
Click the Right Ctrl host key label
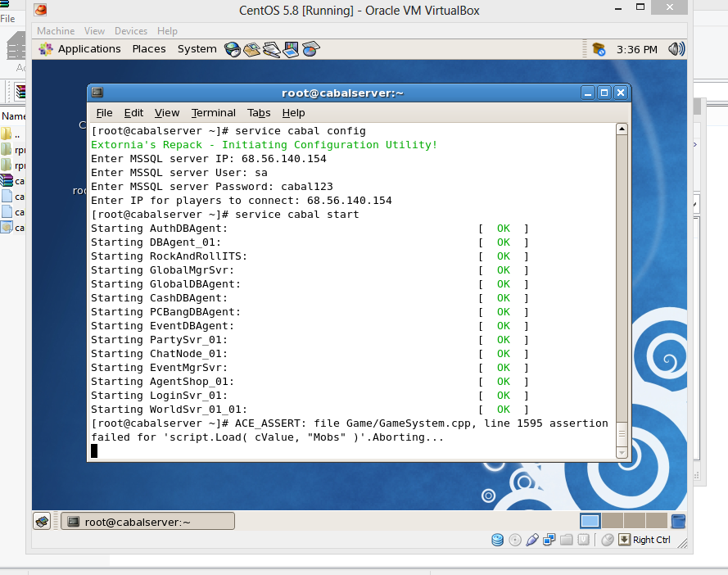[651, 540]
